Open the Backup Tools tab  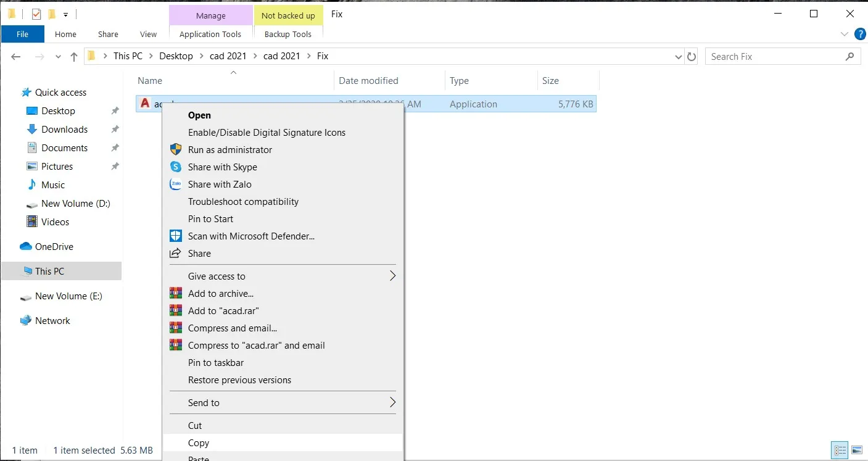(x=288, y=34)
